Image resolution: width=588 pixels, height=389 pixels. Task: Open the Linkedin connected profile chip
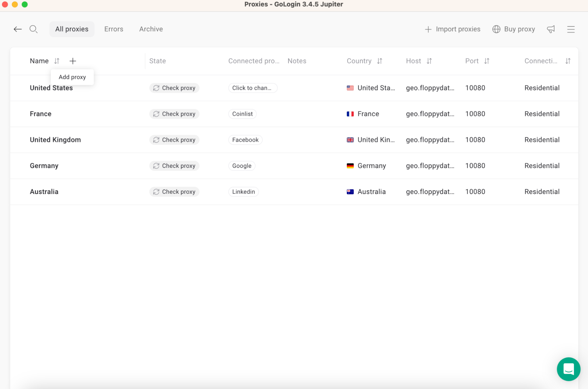(244, 192)
